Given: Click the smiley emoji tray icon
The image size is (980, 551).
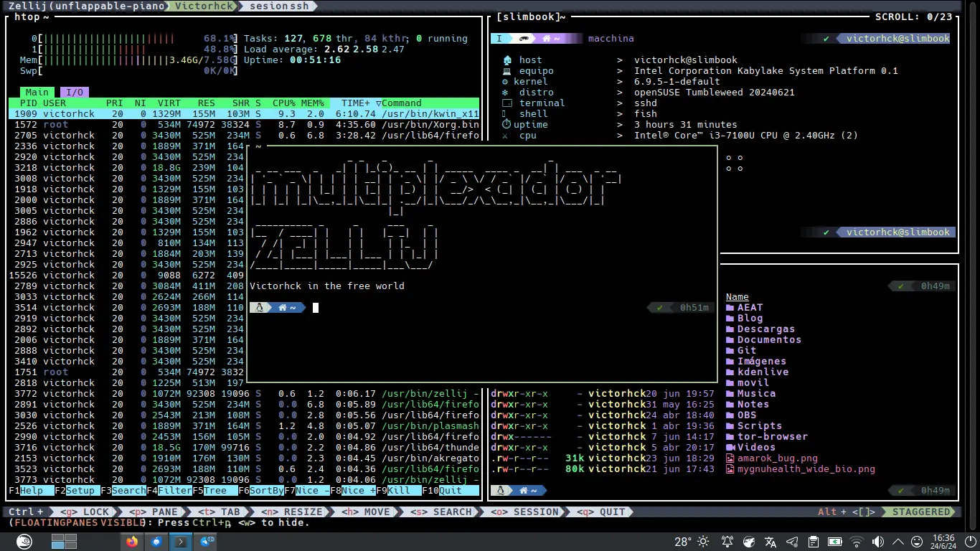Looking at the screenshot, I should [x=917, y=542].
